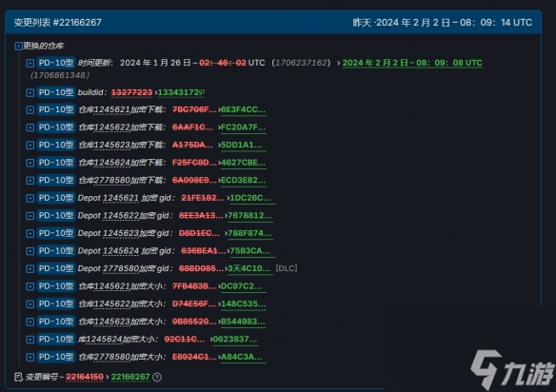The image size is (556, 392).
Task: Click row icon for 仓库1245622加密大小
Action: click(x=30, y=304)
